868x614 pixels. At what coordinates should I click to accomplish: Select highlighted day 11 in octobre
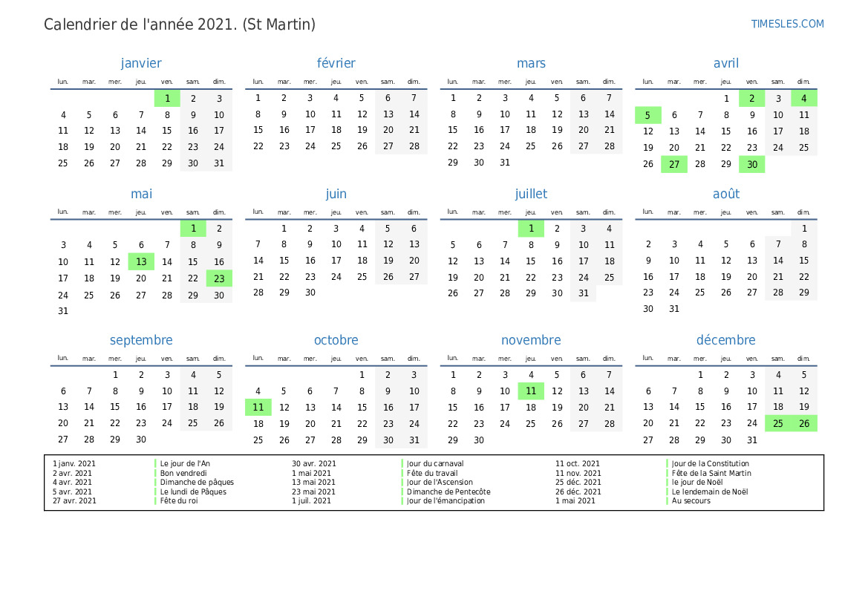point(258,407)
